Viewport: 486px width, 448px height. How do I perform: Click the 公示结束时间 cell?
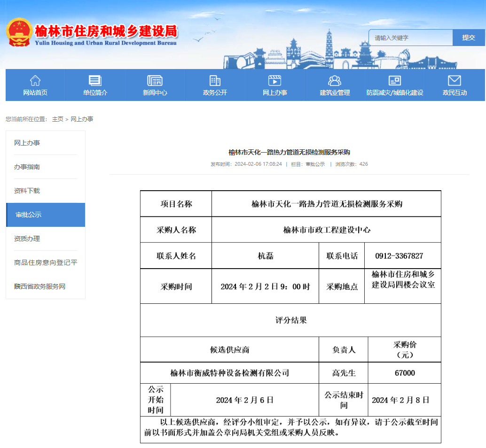(x=344, y=400)
